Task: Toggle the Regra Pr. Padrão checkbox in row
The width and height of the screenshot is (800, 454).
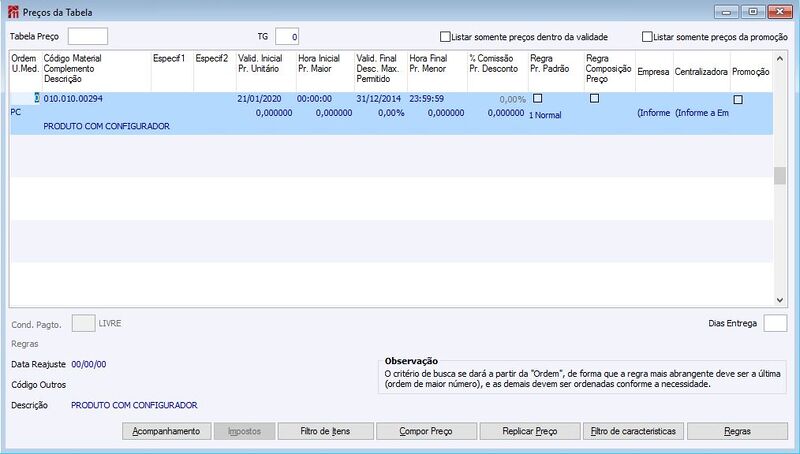Action: click(537, 98)
